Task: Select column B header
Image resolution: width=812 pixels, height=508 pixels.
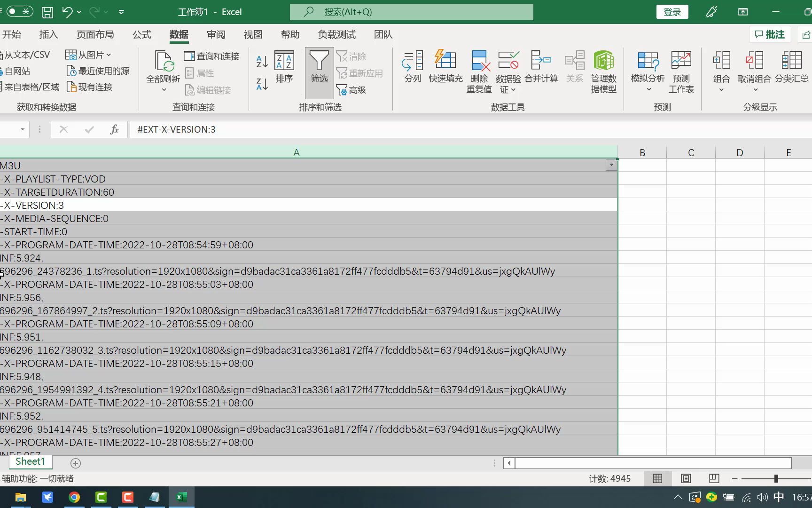Action: 642,152
